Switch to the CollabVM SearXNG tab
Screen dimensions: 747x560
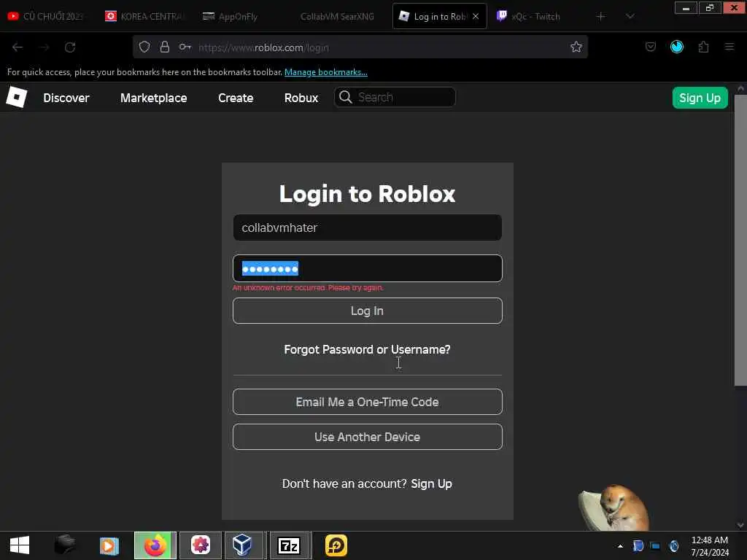tap(337, 16)
